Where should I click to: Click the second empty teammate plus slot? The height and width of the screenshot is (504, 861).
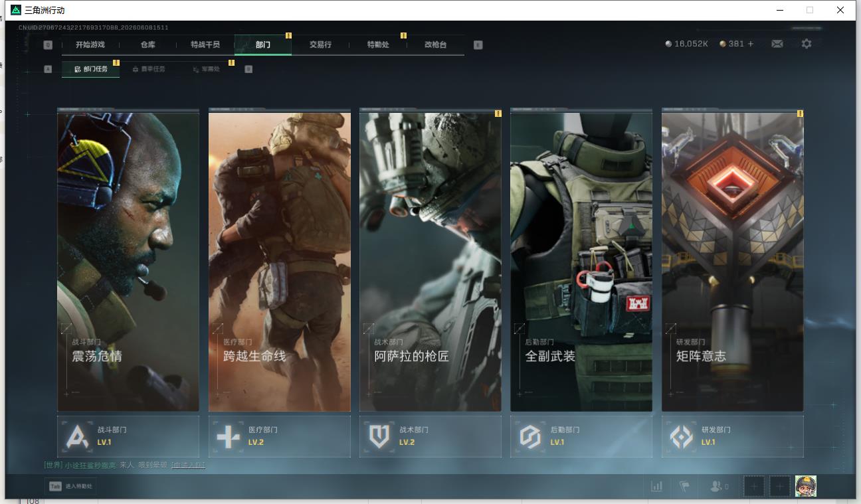[x=780, y=487]
